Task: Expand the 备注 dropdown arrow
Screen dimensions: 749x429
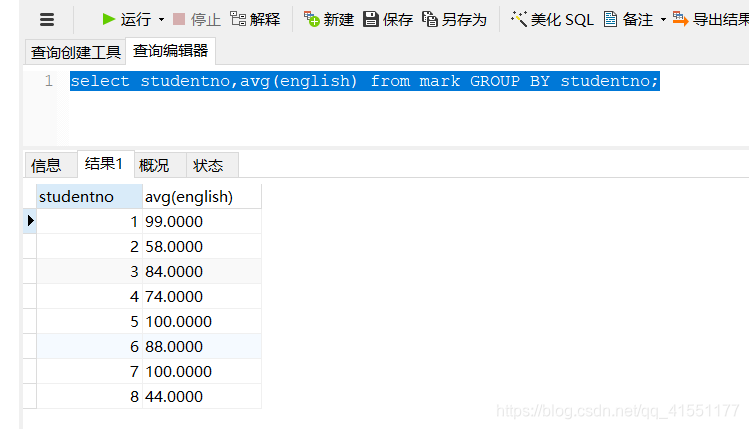Action: coord(663,20)
